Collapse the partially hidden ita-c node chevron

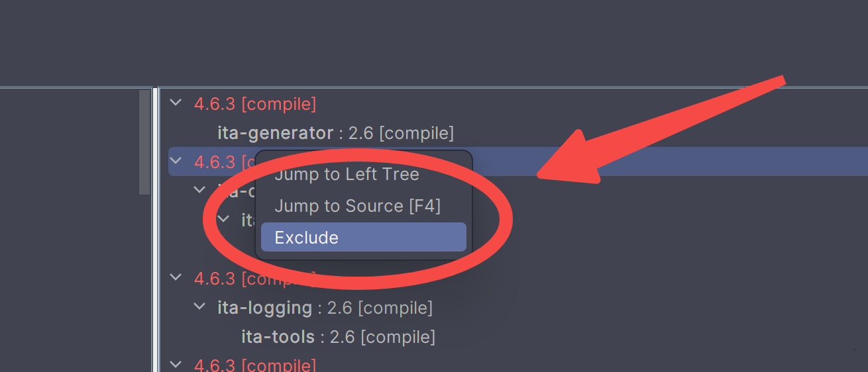(199, 191)
